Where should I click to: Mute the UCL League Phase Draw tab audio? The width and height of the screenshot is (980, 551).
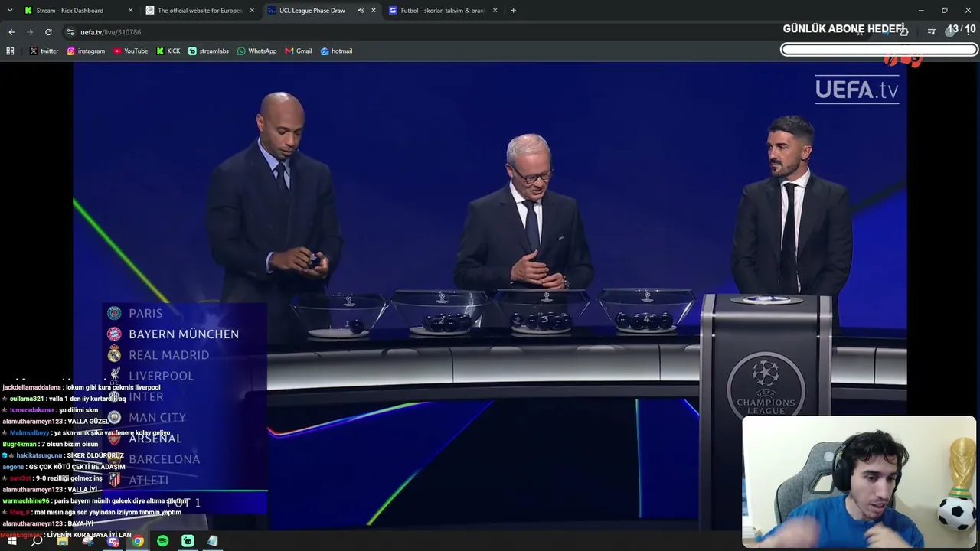click(361, 11)
